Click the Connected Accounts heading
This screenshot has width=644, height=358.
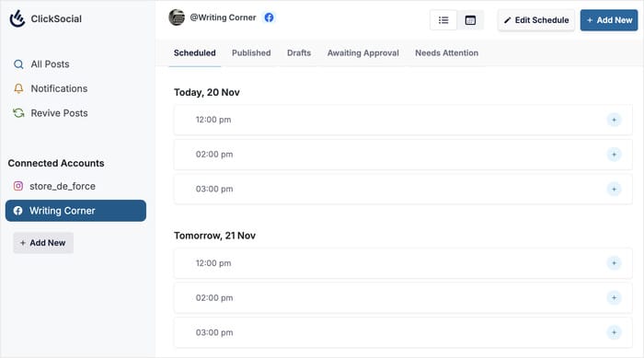pos(56,163)
